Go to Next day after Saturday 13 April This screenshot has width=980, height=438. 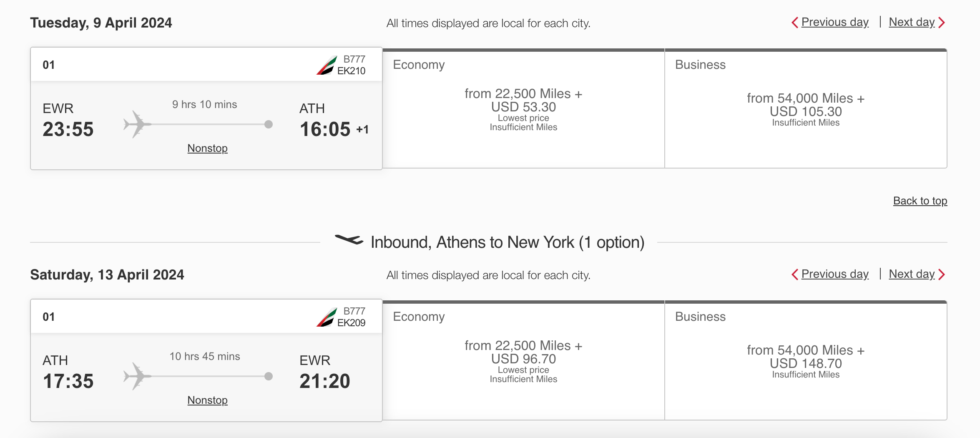coord(912,274)
